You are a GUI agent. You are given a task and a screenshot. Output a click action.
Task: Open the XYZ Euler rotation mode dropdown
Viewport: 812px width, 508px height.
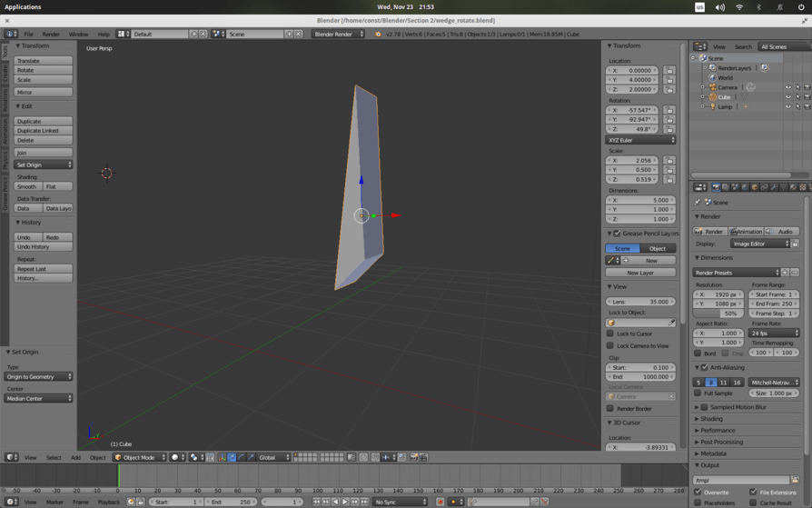pos(641,140)
